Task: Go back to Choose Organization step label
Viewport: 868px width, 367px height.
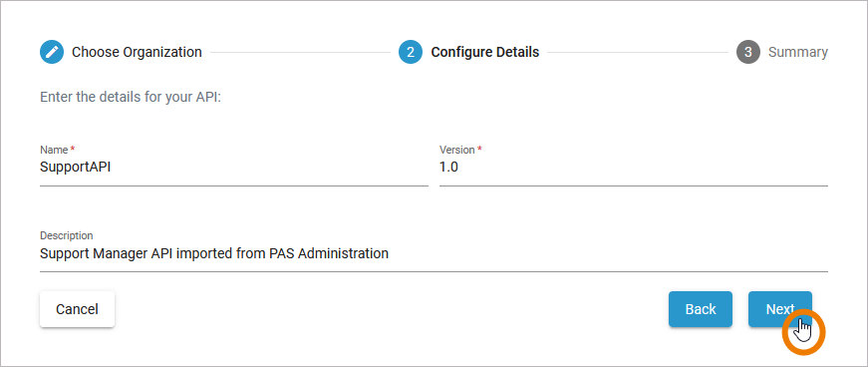Action: tap(137, 53)
